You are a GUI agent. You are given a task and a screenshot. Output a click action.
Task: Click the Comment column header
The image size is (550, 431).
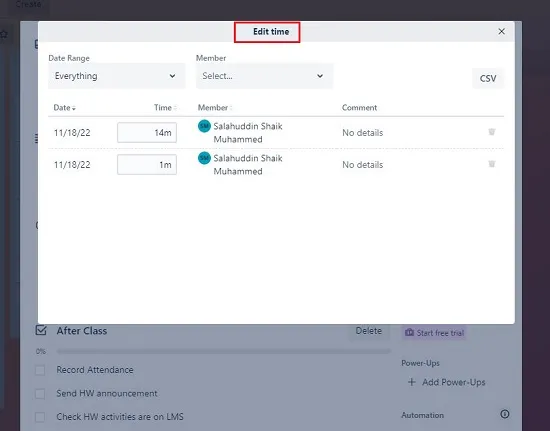[x=359, y=108]
